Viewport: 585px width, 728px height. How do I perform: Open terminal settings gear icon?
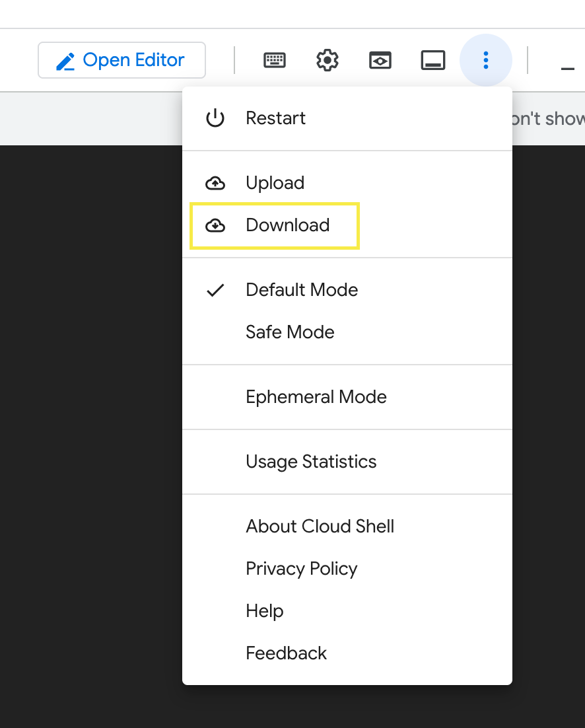[327, 60]
